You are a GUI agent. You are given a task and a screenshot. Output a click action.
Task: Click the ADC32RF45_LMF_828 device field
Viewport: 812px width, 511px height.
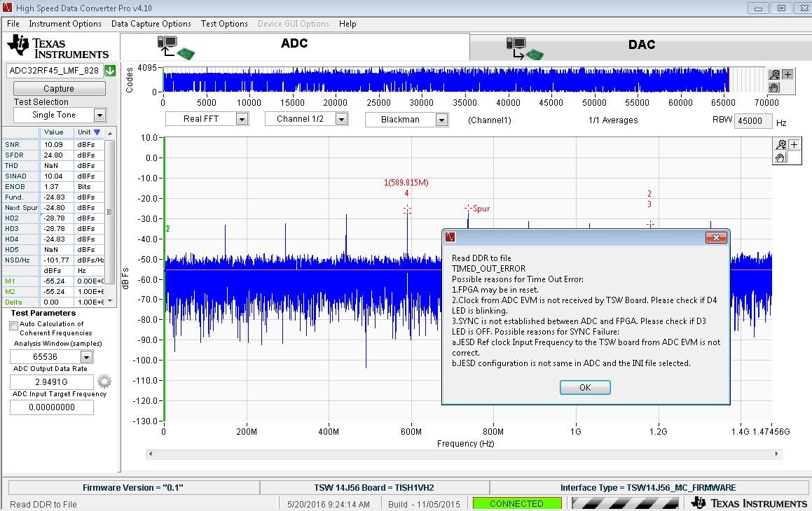(55, 70)
